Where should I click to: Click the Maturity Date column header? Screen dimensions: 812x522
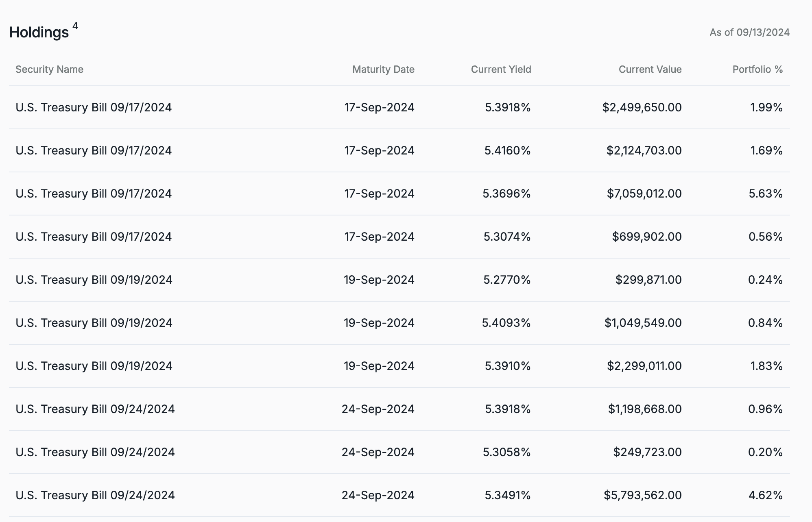pyautogui.click(x=383, y=70)
